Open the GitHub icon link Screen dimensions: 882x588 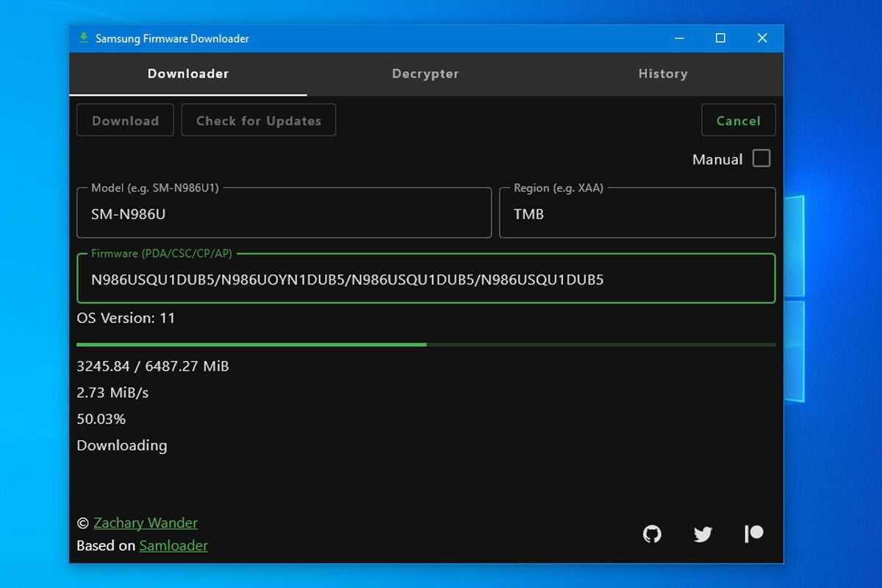[652, 534]
